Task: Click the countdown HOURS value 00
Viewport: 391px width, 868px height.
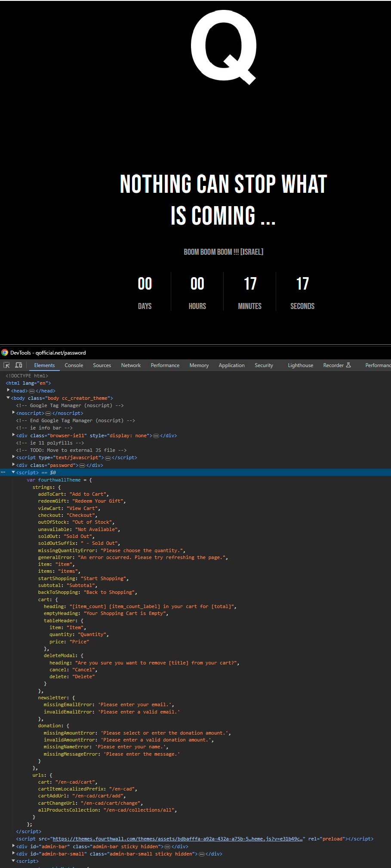Action: 197,284
